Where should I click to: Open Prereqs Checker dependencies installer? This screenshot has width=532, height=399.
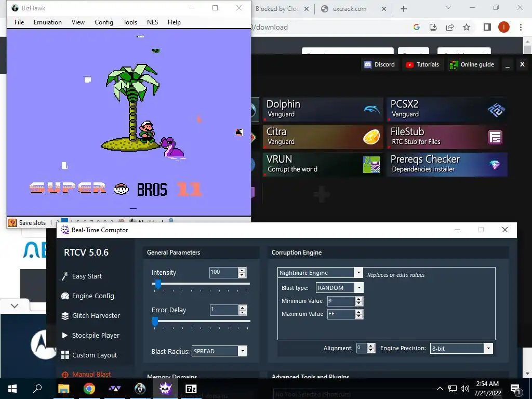click(447, 164)
